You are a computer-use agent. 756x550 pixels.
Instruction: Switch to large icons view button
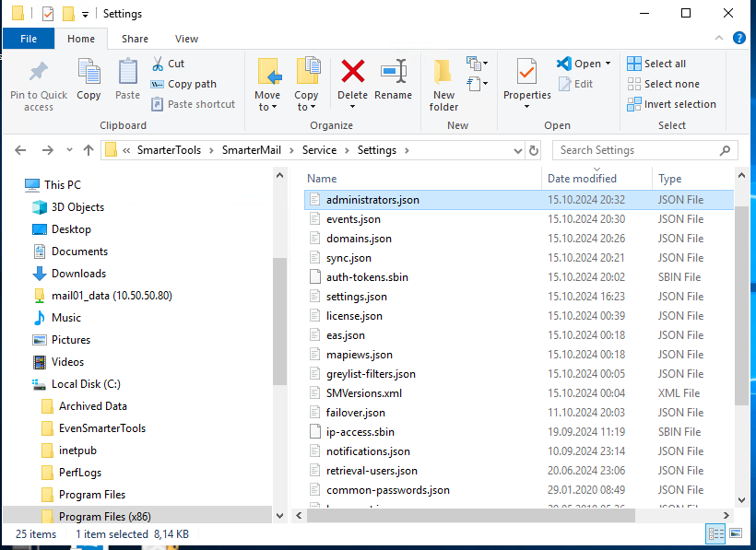[x=735, y=533]
